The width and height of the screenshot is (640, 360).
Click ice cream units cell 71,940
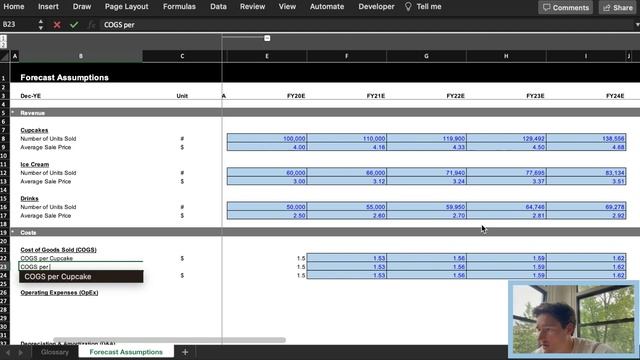click(x=426, y=173)
